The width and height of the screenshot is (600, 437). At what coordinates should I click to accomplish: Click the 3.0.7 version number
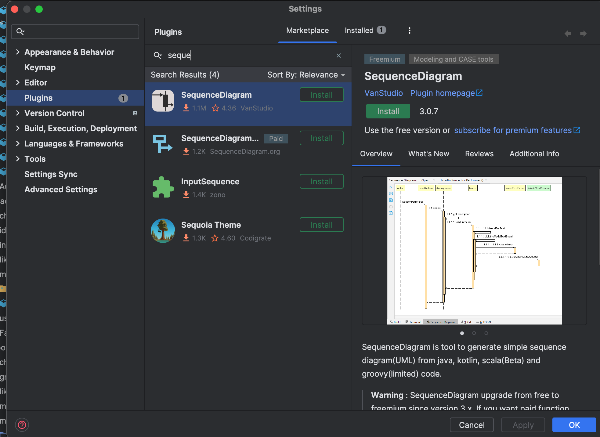429,111
